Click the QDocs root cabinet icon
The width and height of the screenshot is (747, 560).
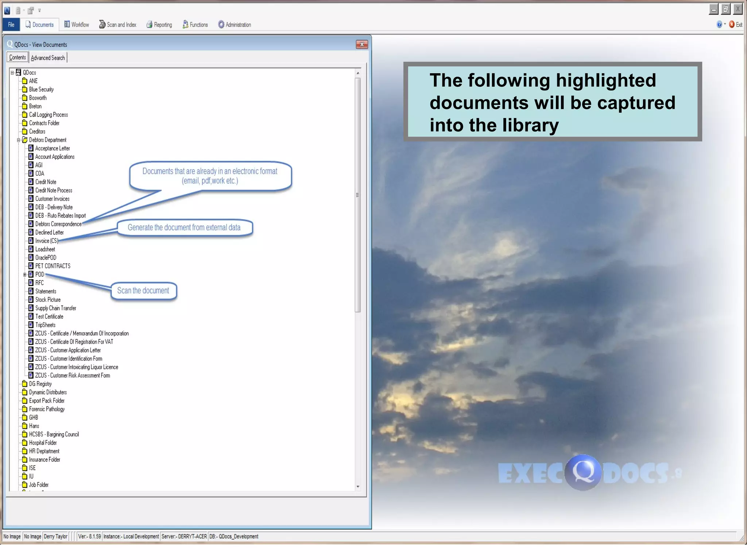tap(18, 72)
